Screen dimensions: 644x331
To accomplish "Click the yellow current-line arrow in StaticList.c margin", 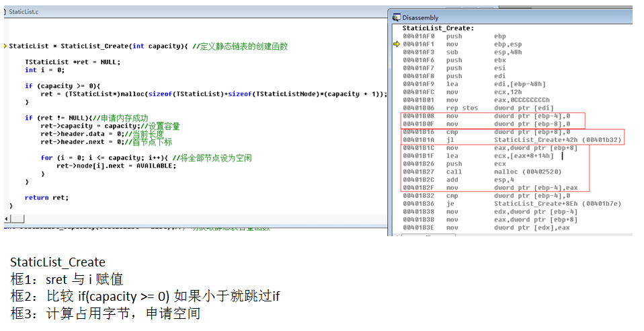I will [5, 46].
